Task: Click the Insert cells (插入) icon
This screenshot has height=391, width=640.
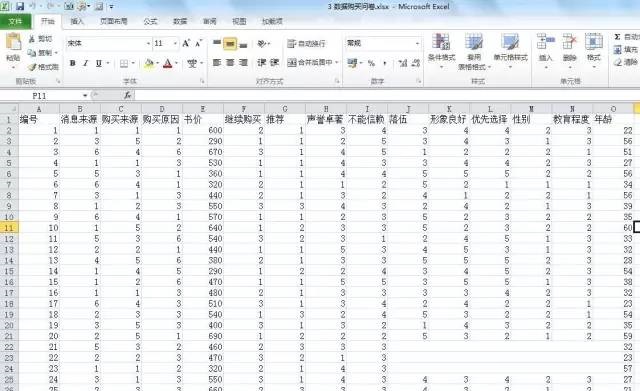Action: [x=545, y=42]
